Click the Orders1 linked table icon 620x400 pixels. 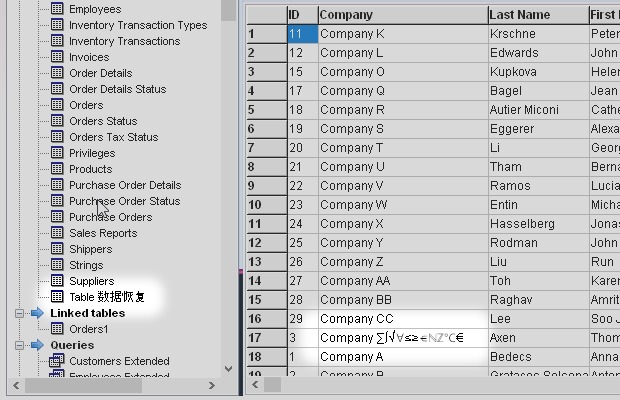coord(57,329)
